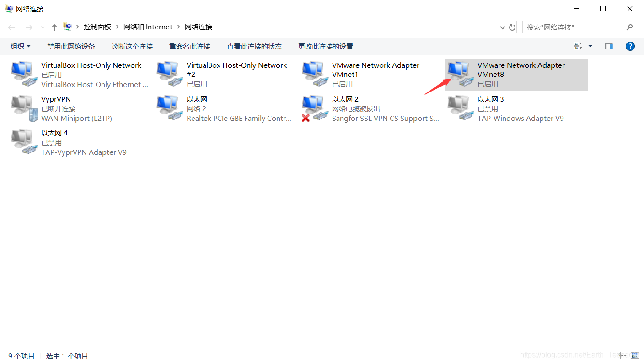Image resolution: width=644 pixels, height=363 pixels.
Task: Expand chevron before 控制面板 breadcrumb
Action: pyautogui.click(x=77, y=27)
